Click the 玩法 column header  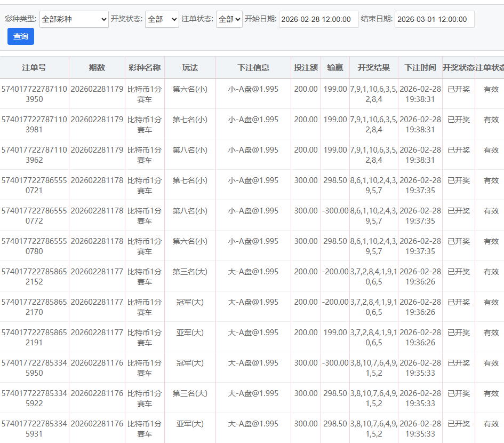190,68
